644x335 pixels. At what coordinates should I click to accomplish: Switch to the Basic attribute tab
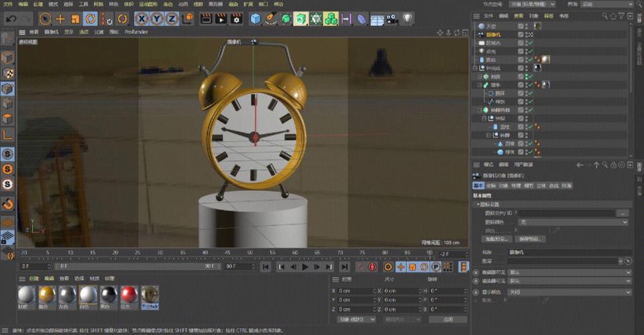478,186
